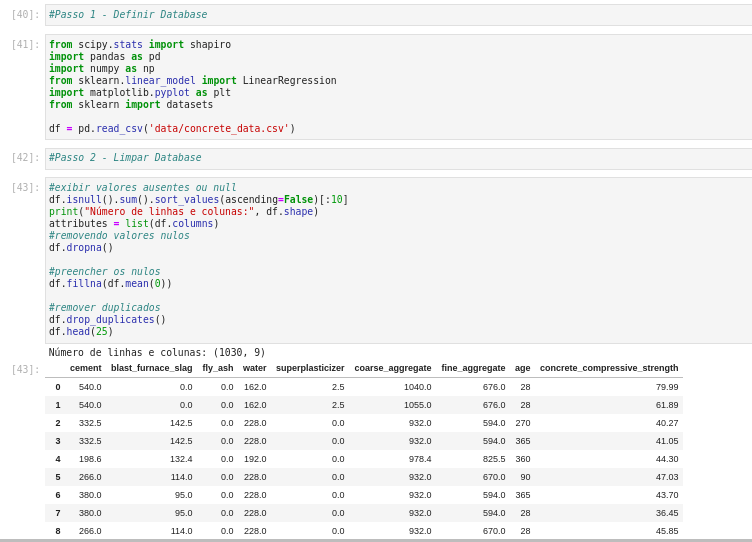752x542 pixels.
Task: Click the pd.read_csv line in cell 41
Action: (172, 129)
